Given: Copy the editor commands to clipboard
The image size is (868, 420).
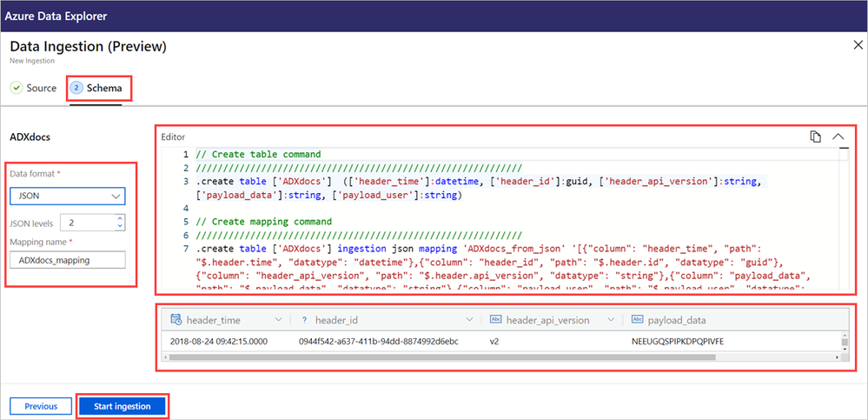Looking at the screenshot, I should coord(815,137).
